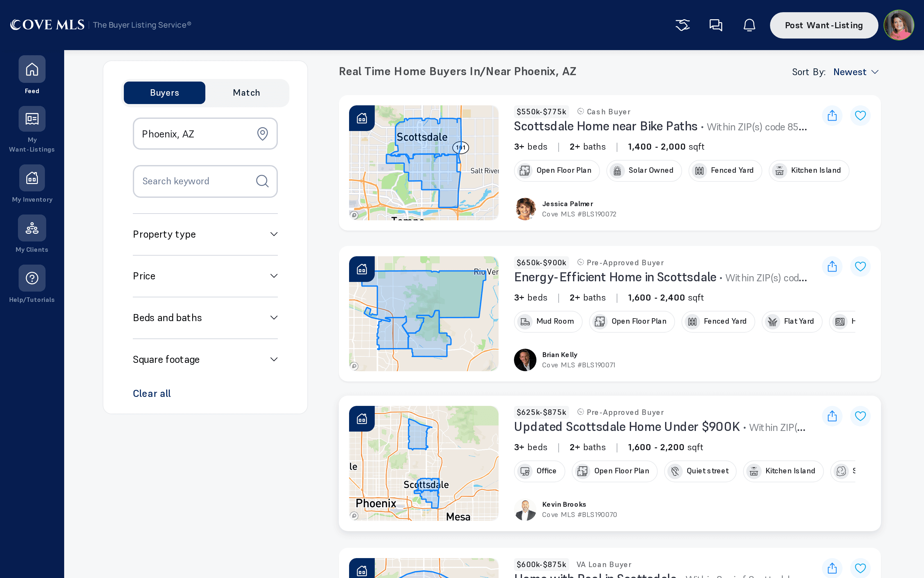Screen dimensions: 924x578
Task: Click the Jessica Palmer agent name
Action: [567, 204]
